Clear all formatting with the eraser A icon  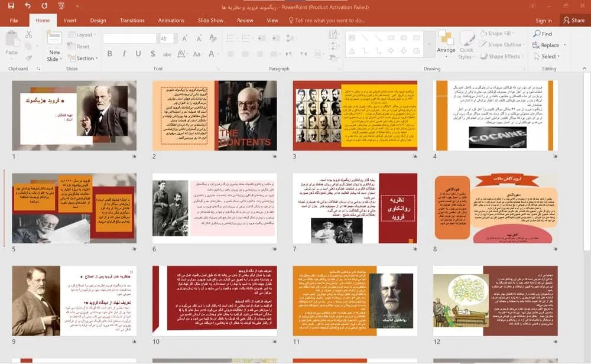tap(213, 38)
